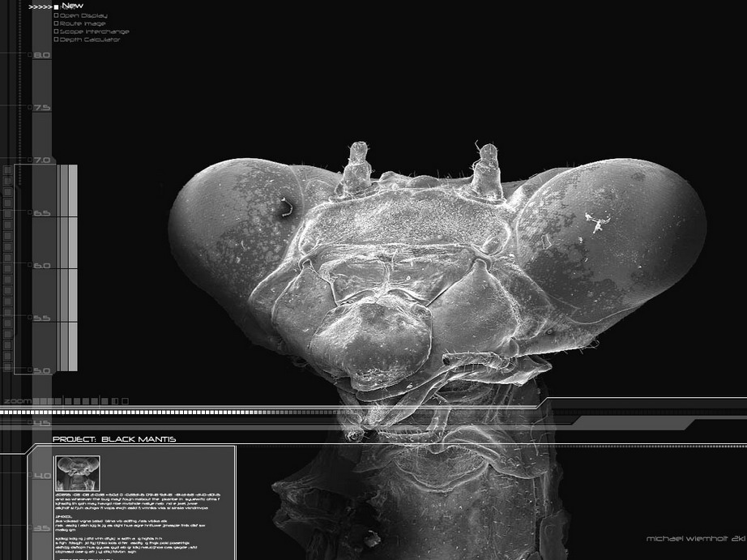Image resolution: width=747 pixels, height=560 pixels.
Task: Click the last outlined square of the zoom slider
Action: 125,401
